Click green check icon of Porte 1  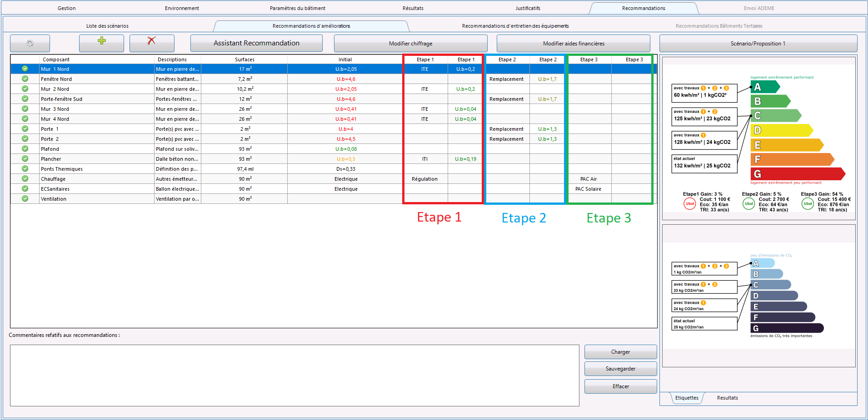[x=25, y=129]
